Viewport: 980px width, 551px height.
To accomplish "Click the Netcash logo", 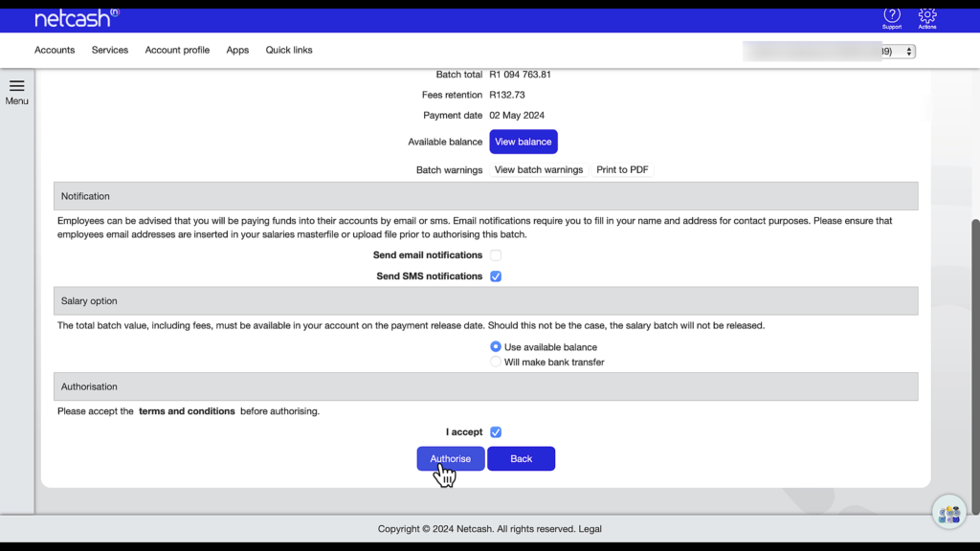I will 77,18.
